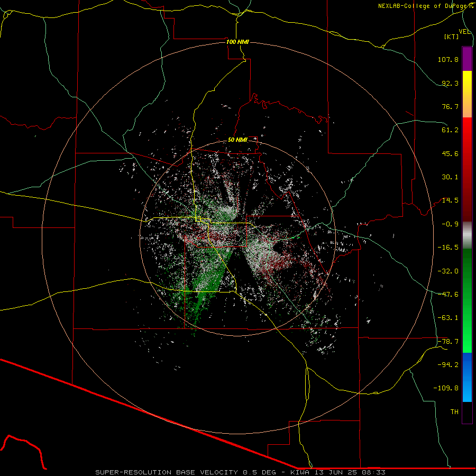Click the 100 NMI range ring label

click(237, 42)
